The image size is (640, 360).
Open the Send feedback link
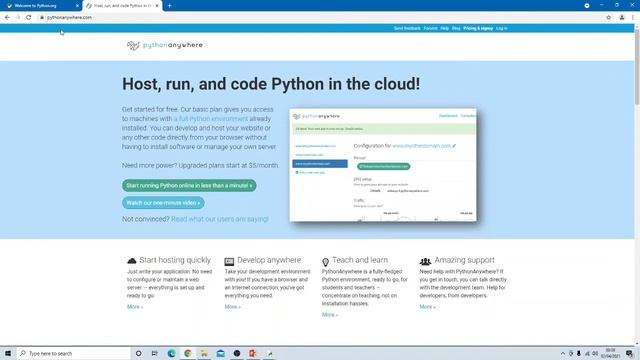pos(407,28)
